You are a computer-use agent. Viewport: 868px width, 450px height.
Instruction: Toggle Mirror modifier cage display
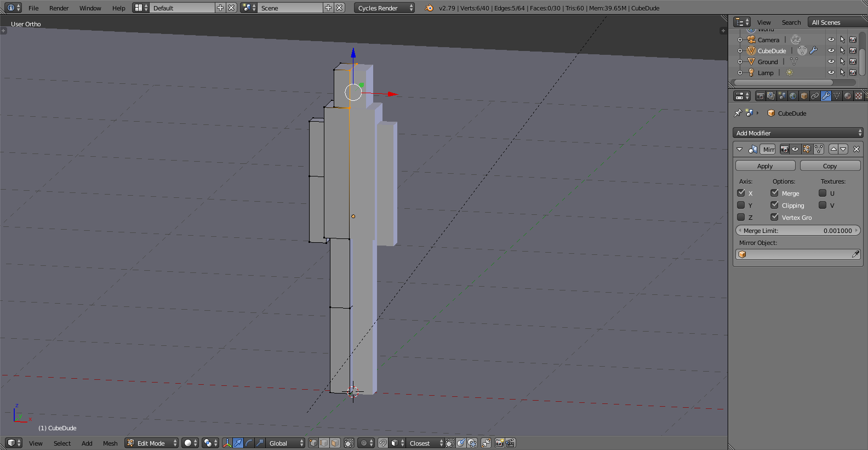(x=819, y=149)
